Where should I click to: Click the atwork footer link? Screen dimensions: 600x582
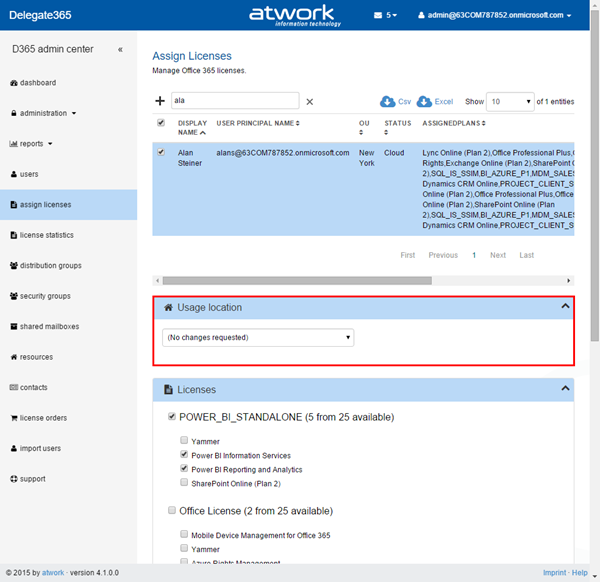pos(53,573)
